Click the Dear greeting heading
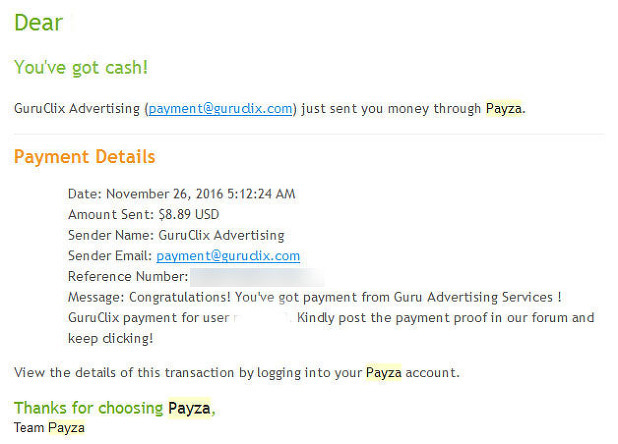618x444 pixels. tap(38, 22)
